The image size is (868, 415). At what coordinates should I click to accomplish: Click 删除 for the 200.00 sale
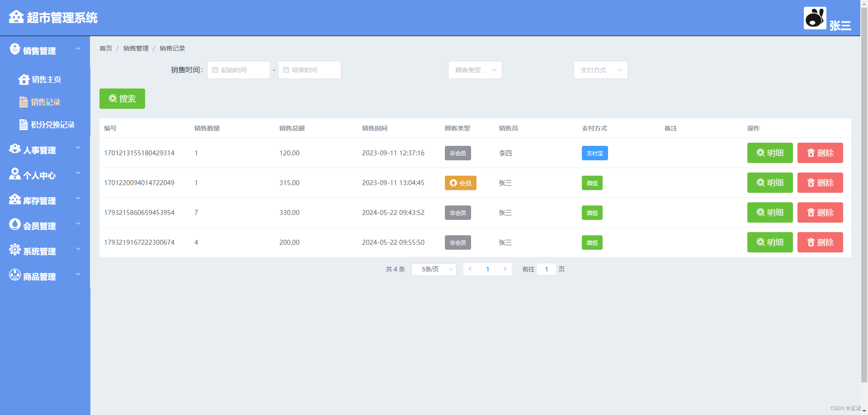[x=820, y=242]
